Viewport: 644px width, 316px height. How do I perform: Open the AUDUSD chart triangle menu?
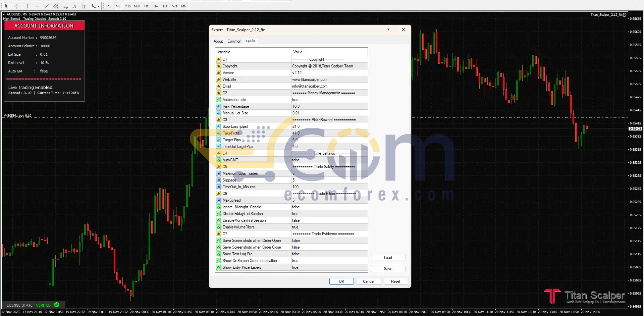click(4, 14)
